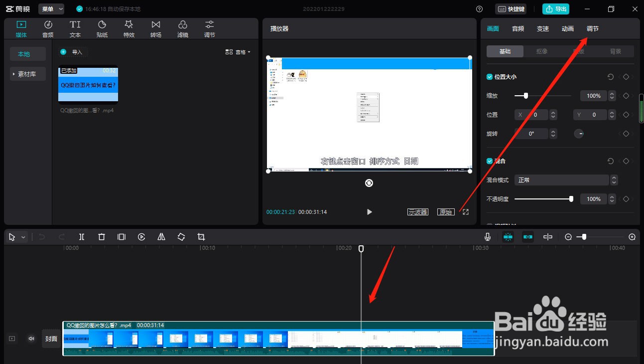This screenshot has height=364, width=644.
Task: Click the rotate icon in timeline toolbar
Action: coord(181,237)
